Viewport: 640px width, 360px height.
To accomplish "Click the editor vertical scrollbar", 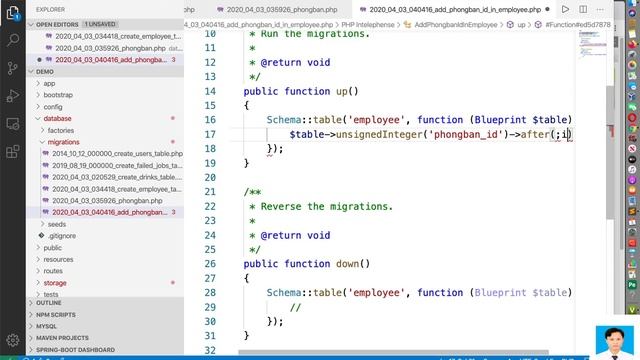I will click(x=610, y=153).
